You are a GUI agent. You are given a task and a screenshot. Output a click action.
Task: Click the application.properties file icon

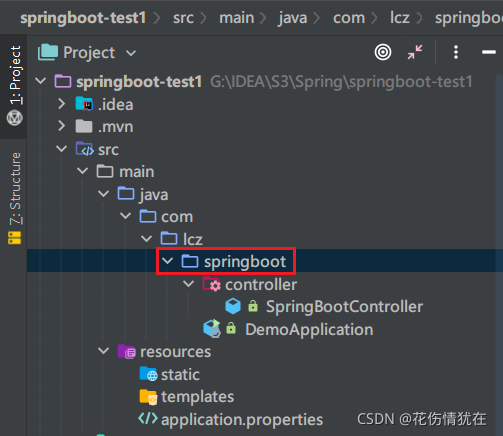click(x=148, y=418)
